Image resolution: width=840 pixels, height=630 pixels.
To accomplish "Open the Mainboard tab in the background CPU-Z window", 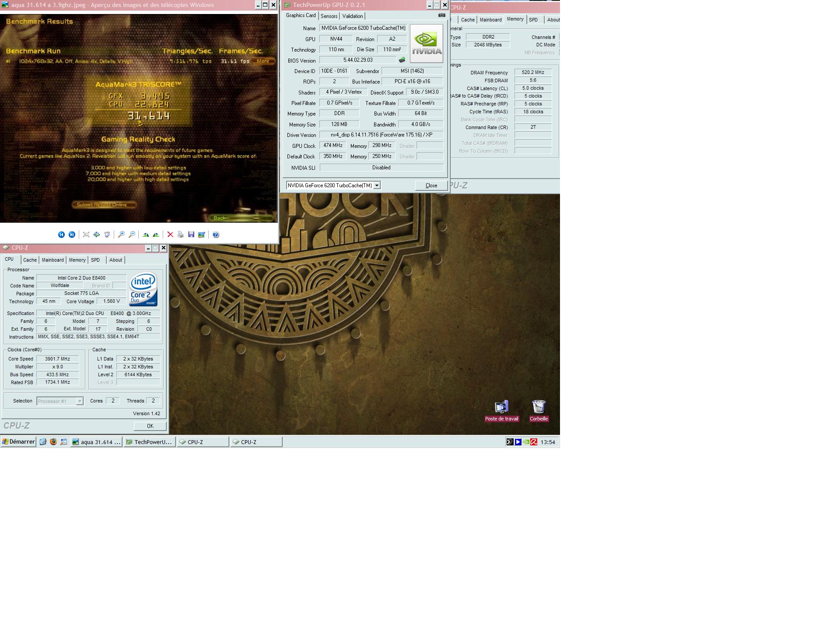I will point(490,20).
